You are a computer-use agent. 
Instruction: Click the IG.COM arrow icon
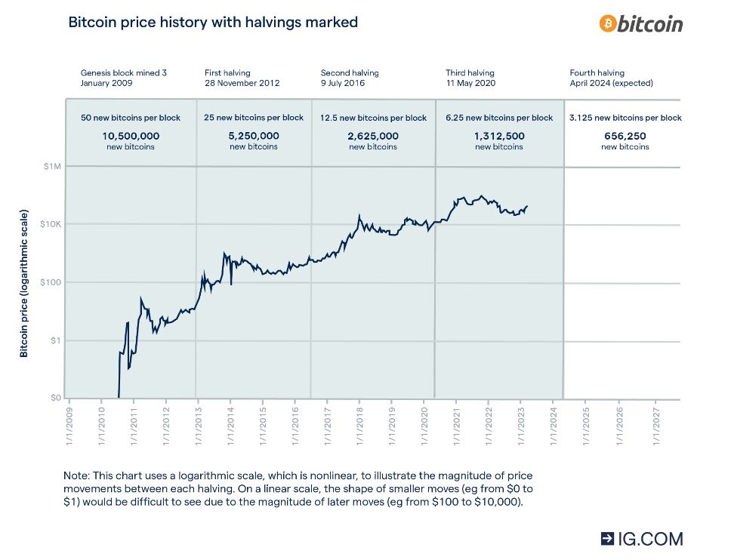tap(608, 538)
